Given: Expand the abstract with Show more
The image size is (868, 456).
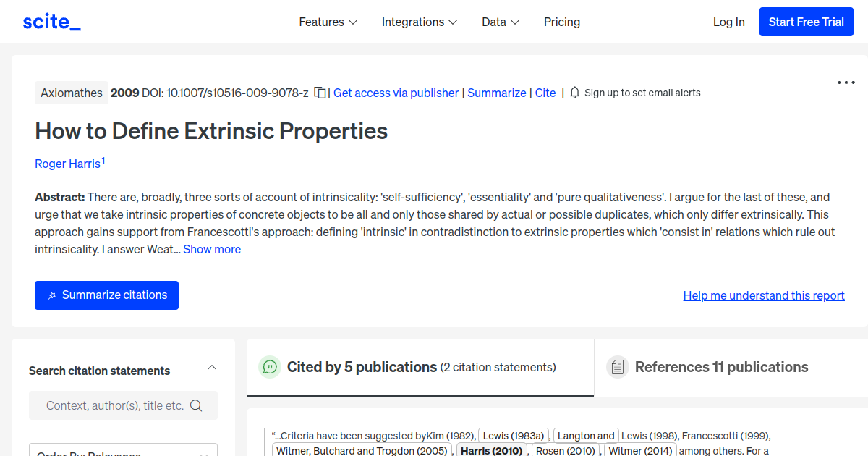Looking at the screenshot, I should pos(212,249).
